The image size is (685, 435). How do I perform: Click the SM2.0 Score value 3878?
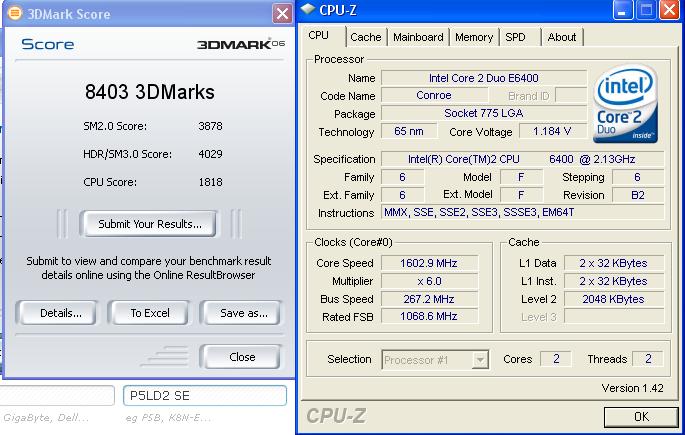coord(210,126)
